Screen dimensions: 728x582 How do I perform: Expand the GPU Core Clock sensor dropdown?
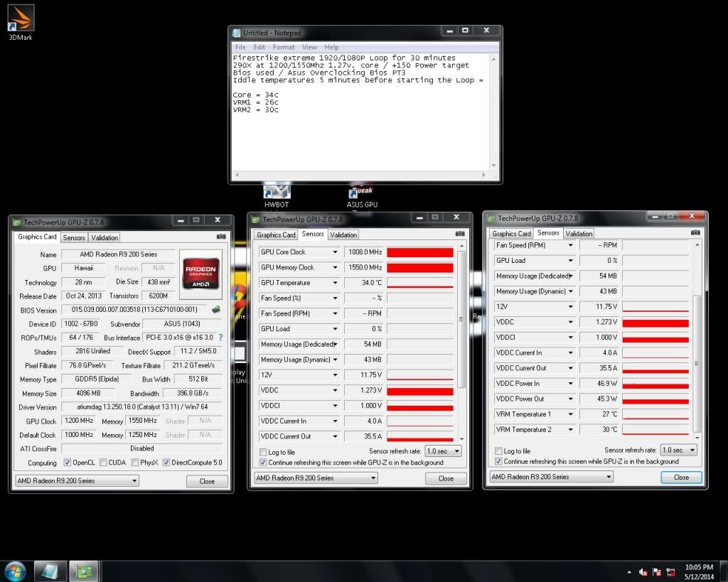(335, 252)
